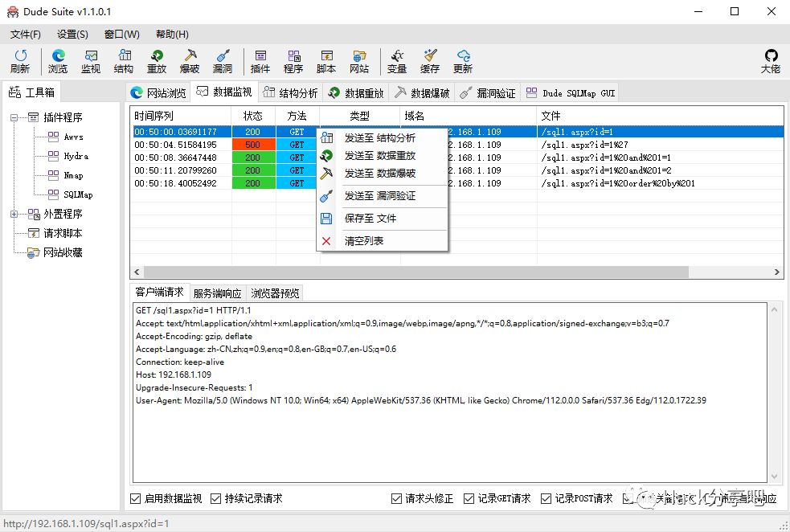
Task: Switch to the 结构分析 tab
Action: (291, 92)
